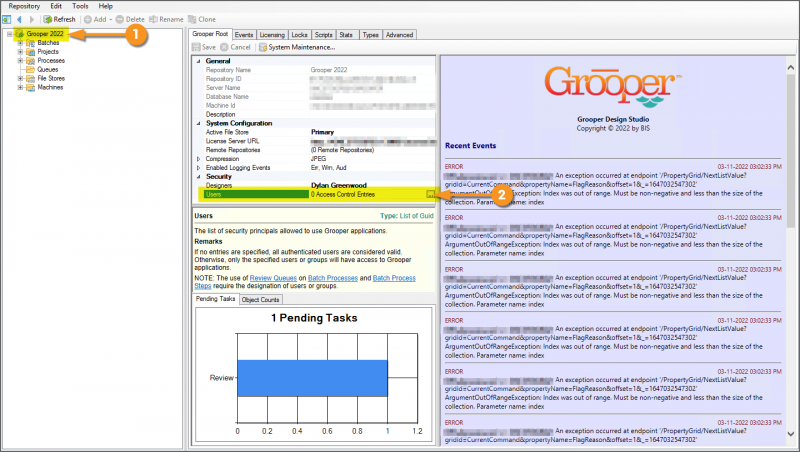Switch to the Grooper Root tab

pyautogui.click(x=210, y=34)
